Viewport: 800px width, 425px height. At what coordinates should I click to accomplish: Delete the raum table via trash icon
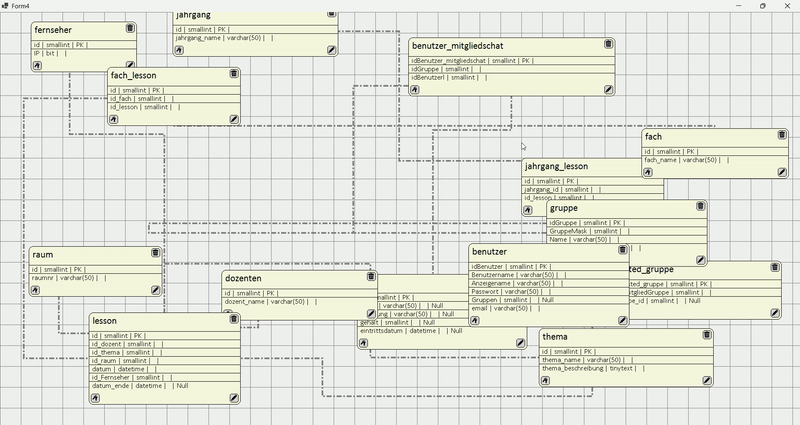point(155,253)
